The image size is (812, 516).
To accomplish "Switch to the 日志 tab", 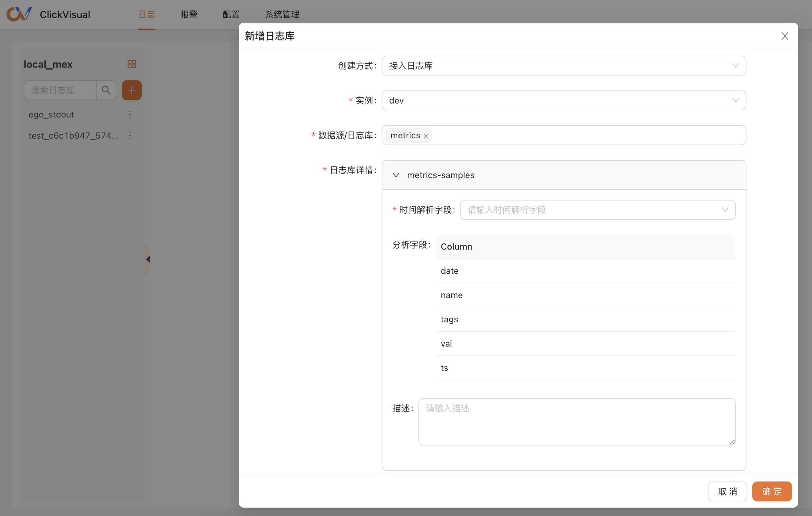I will click(x=147, y=15).
